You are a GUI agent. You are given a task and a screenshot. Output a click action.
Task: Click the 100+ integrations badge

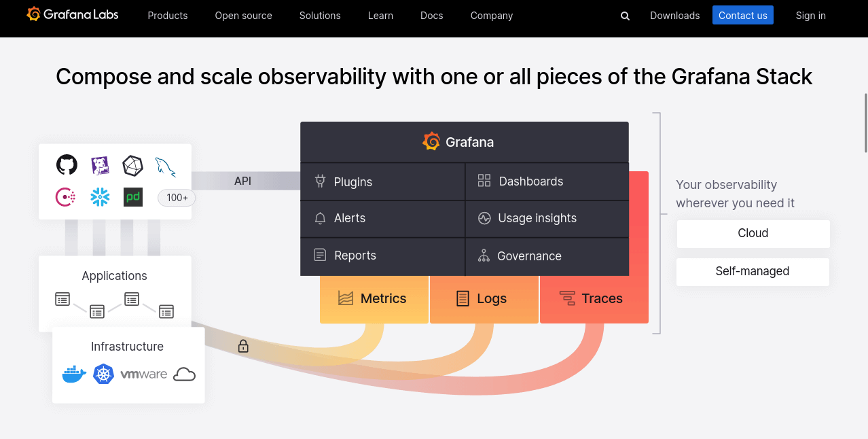(x=176, y=198)
